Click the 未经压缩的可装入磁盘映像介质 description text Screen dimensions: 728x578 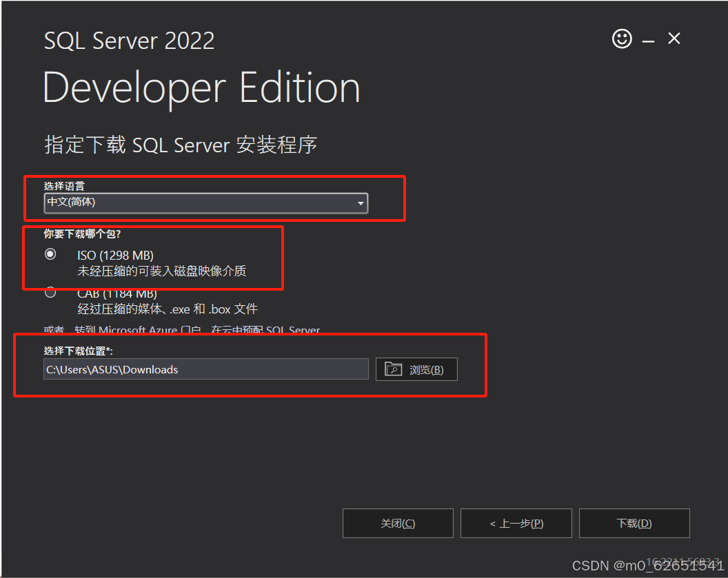[161, 271]
